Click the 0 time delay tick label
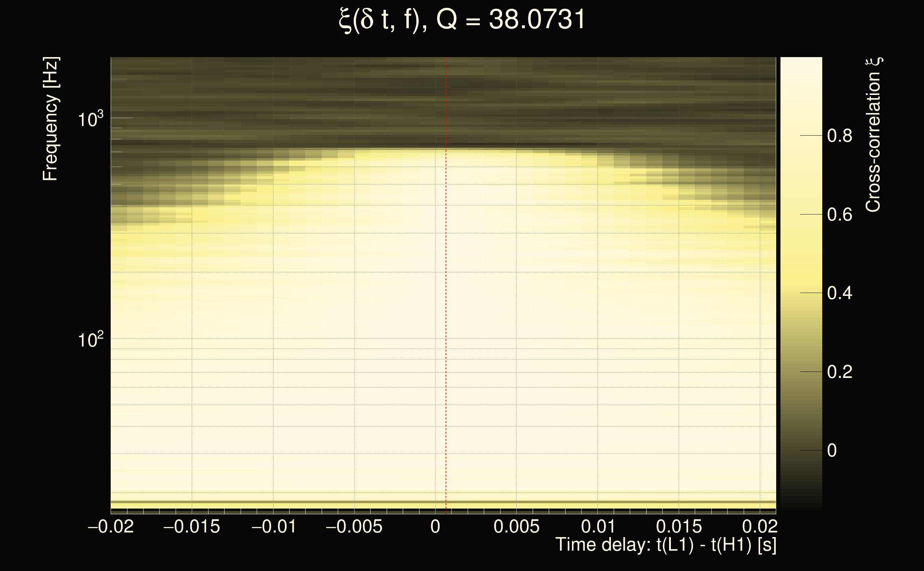Screen dimensions: 924x571 tap(435, 526)
